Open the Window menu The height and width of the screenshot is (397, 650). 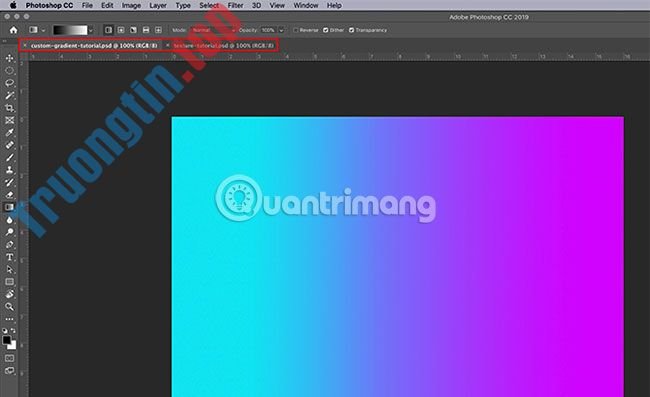(x=306, y=5)
